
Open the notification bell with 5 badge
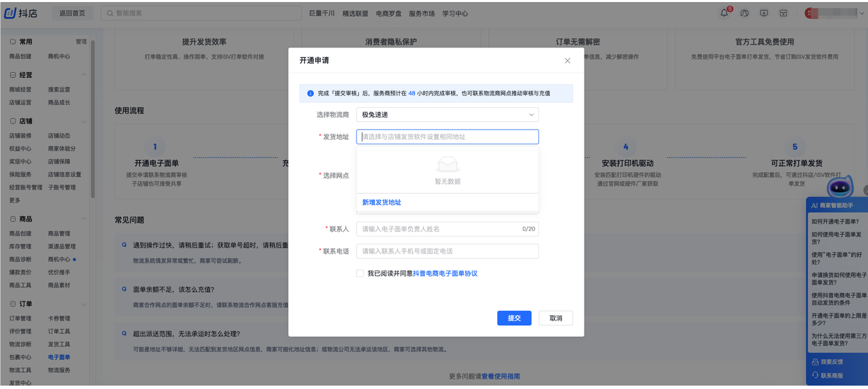(725, 13)
